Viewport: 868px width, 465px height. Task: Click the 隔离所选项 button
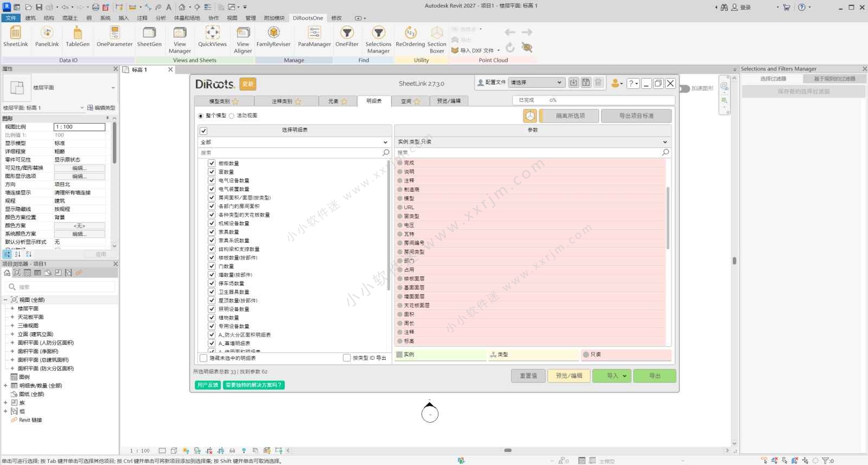(x=570, y=116)
